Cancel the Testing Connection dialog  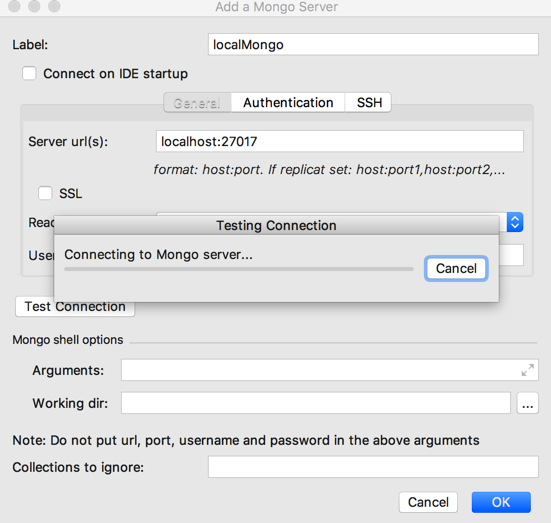pyautogui.click(x=456, y=269)
